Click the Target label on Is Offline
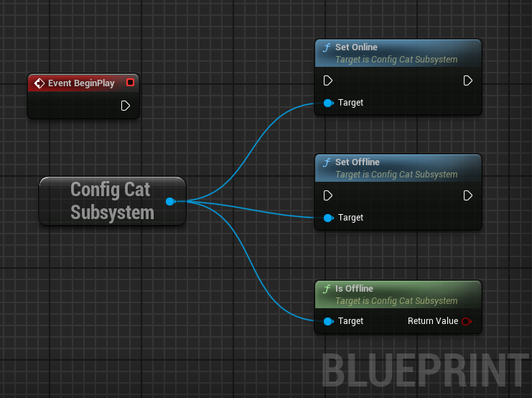The width and height of the screenshot is (532, 398). coord(350,321)
